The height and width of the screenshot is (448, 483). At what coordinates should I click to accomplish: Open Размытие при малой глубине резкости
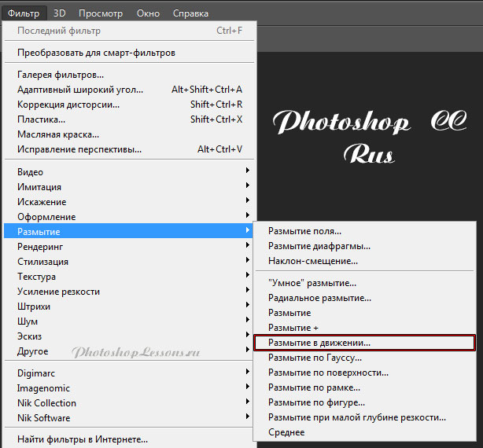pyautogui.click(x=364, y=417)
